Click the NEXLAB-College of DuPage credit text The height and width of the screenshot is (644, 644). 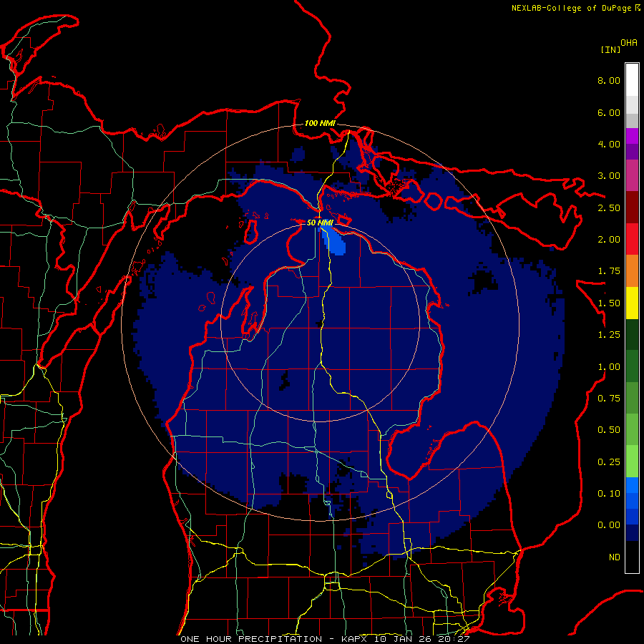[x=575, y=8]
